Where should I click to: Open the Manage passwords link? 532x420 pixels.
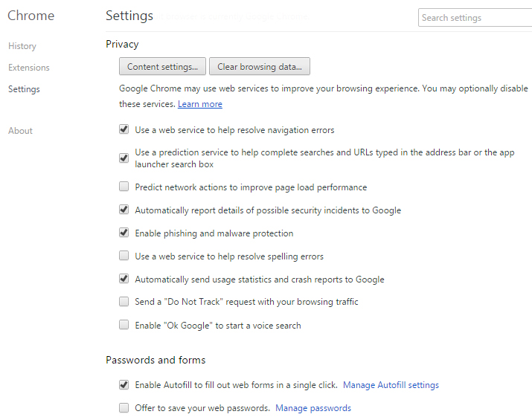point(313,408)
